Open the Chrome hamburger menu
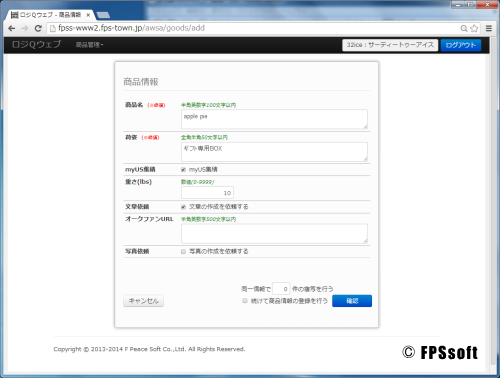 pos(489,28)
